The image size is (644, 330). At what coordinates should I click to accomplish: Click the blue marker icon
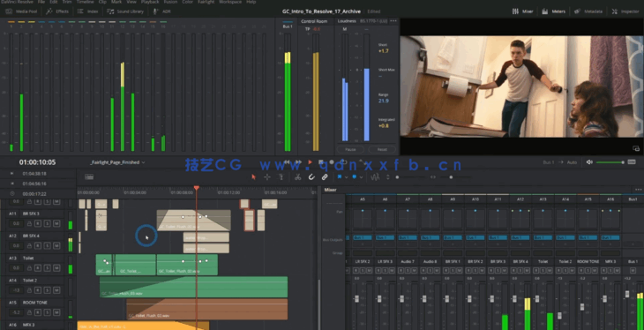(x=355, y=177)
